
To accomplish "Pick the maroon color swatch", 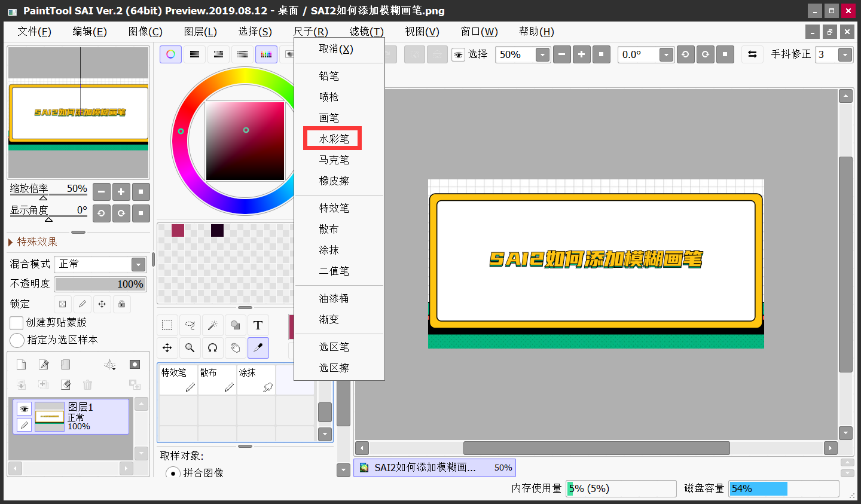I will tap(178, 230).
